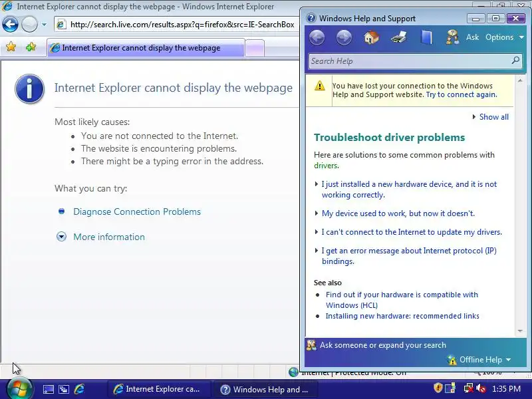This screenshot has width=532, height=399.
Task: Open a new blank tab in Internet Explorer
Action: [x=255, y=48]
